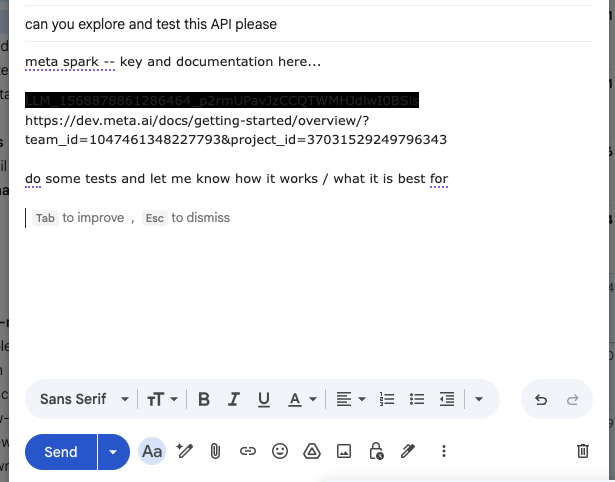Click the team_id project_id URL line
615x482 pixels.
(x=236, y=140)
